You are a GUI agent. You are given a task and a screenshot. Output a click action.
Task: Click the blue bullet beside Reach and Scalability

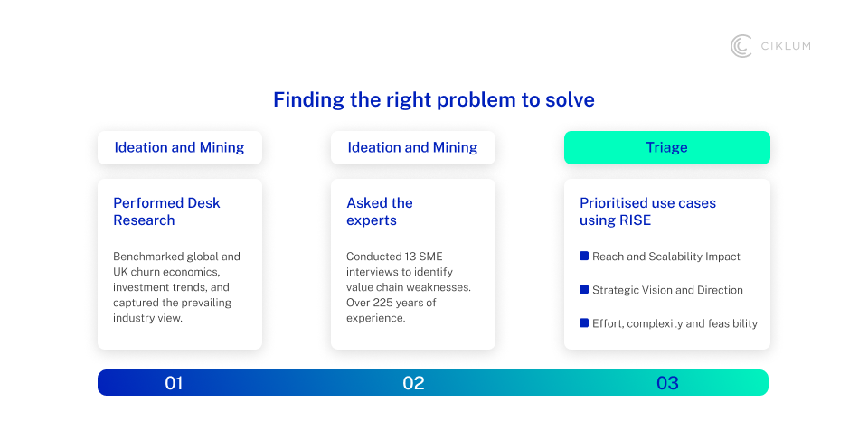pyautogui.click(x=584, y=257)
